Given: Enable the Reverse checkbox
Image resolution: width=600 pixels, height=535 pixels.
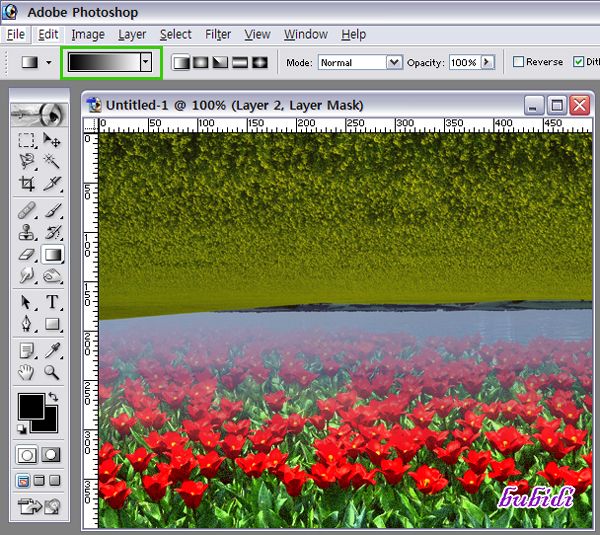Looking at the screenshot, I should (x=518, y=62).
